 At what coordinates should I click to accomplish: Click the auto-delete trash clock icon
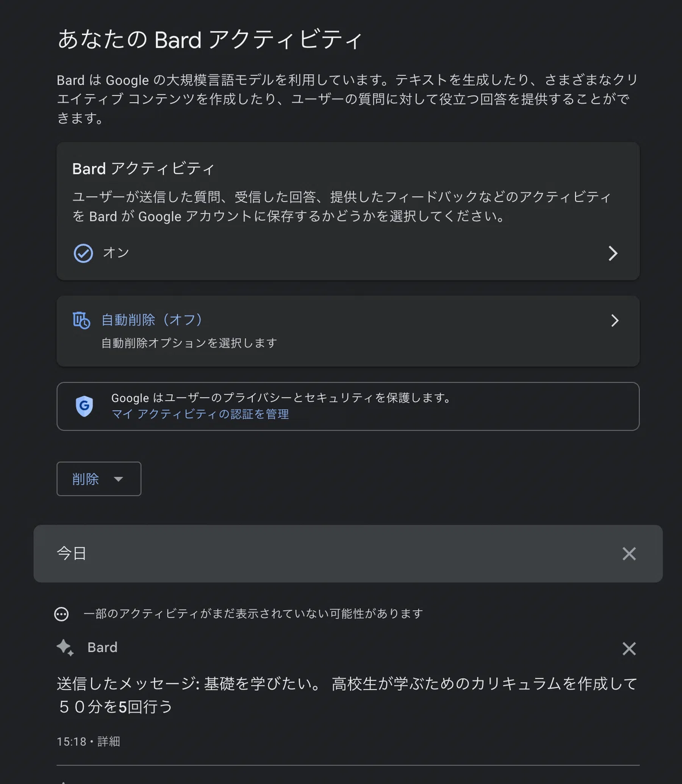(81, 320)
